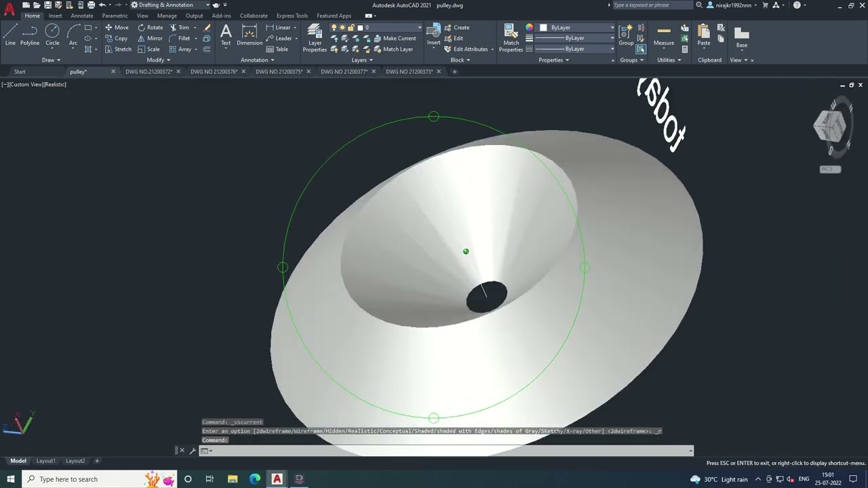Toggle layer freeze sun icon
Image resolution: width=868 pixels, height=488 pixels.
click(x=342, y=28)
